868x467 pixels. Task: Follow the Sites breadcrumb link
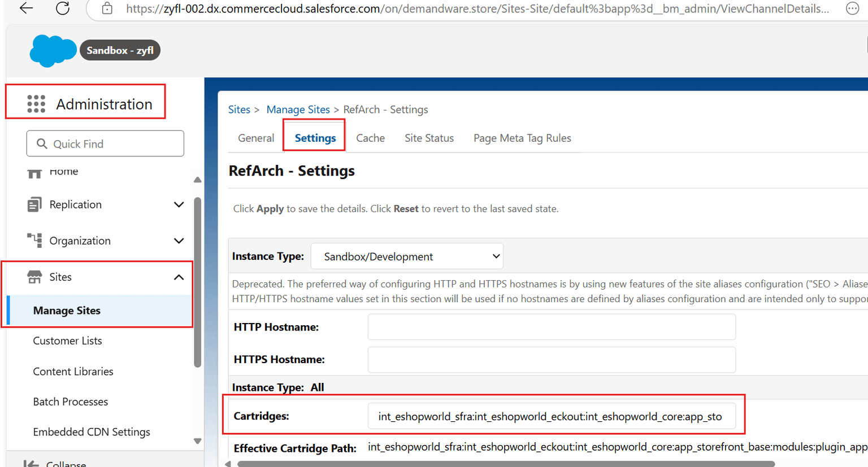pyautogui.click(x=239, y=110)
